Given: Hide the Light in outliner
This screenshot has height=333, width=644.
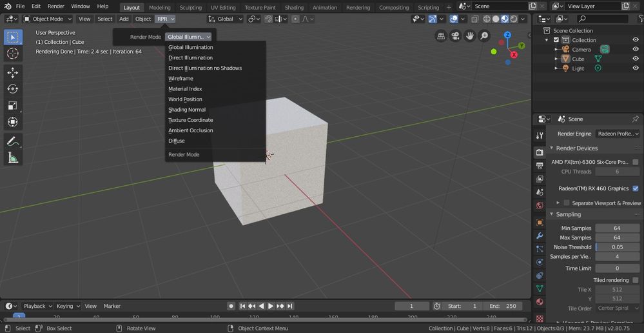Looking at the screenshot, I should pos(636,68).
